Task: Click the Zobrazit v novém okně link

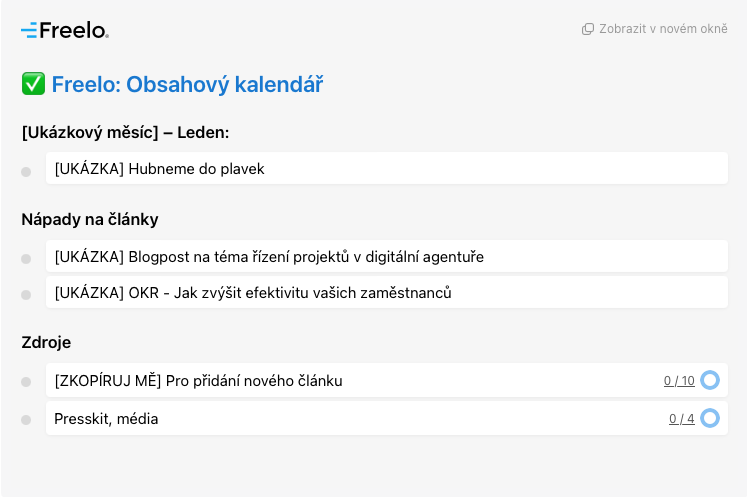Action: point(663,29)
